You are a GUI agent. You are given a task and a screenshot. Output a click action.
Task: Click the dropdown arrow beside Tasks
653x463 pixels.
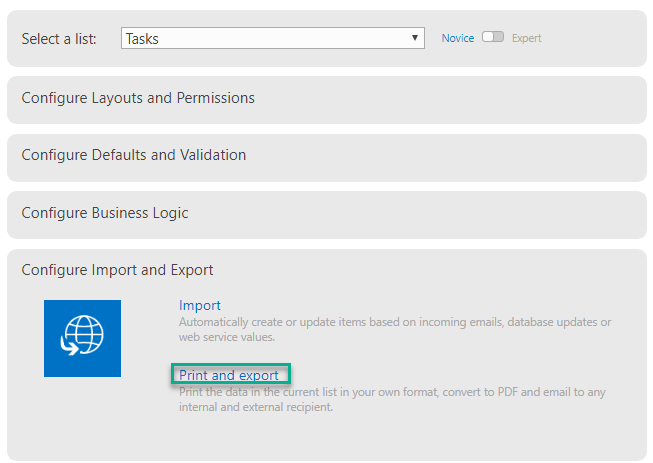tap(415, 38)
